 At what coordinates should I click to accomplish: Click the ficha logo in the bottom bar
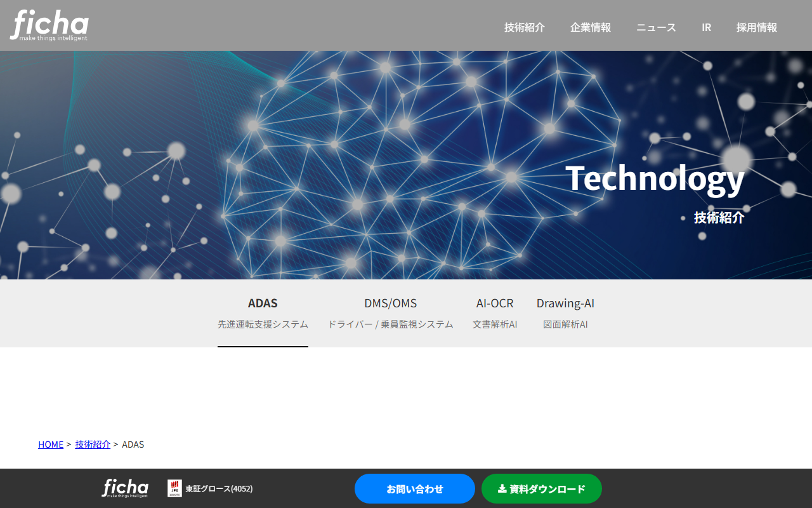125,488
